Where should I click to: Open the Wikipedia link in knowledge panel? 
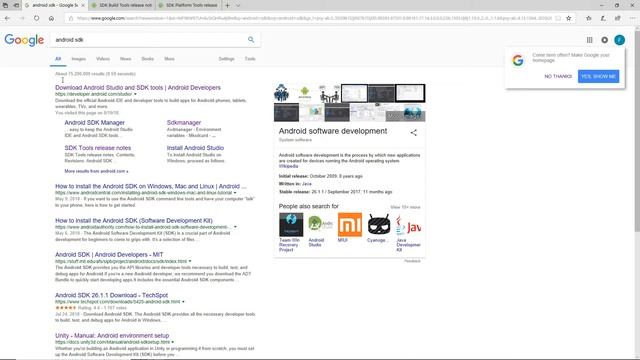pyautogui.click(x=289, y=166)
